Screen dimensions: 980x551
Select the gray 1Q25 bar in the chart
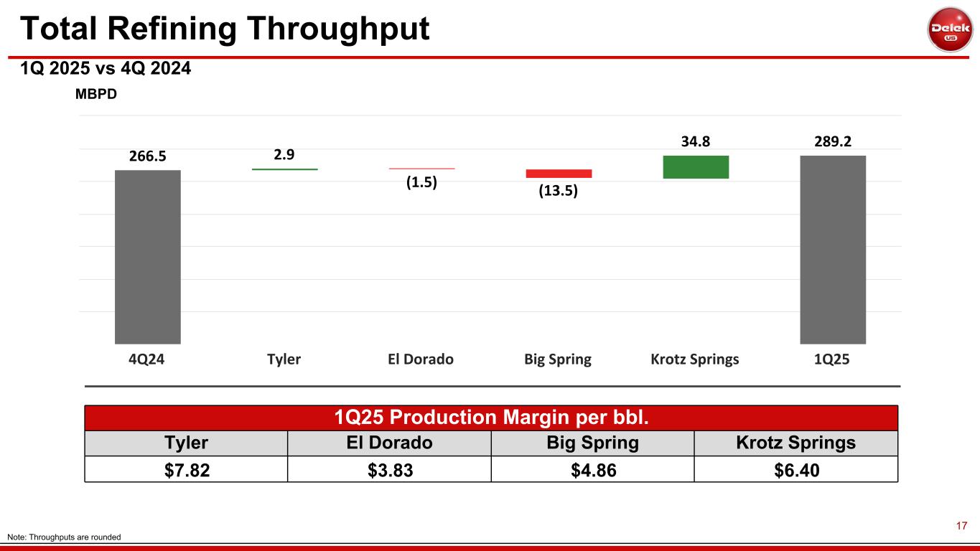833,250
